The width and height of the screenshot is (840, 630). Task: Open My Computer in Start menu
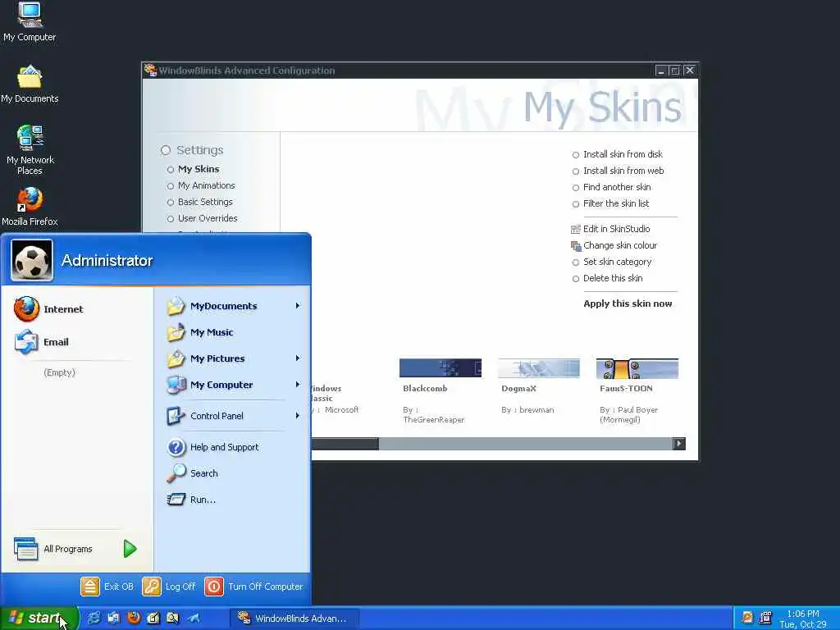point(209,385)
